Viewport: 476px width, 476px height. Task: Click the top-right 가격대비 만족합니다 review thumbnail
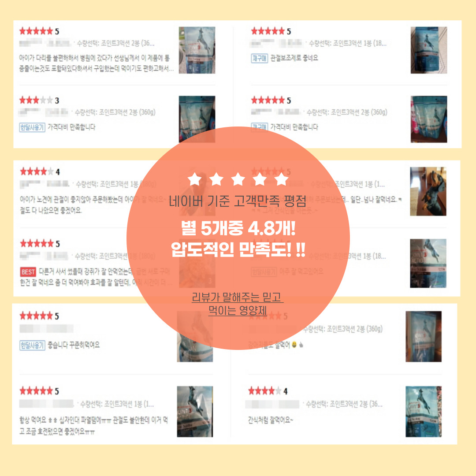[x=429, y=119]
